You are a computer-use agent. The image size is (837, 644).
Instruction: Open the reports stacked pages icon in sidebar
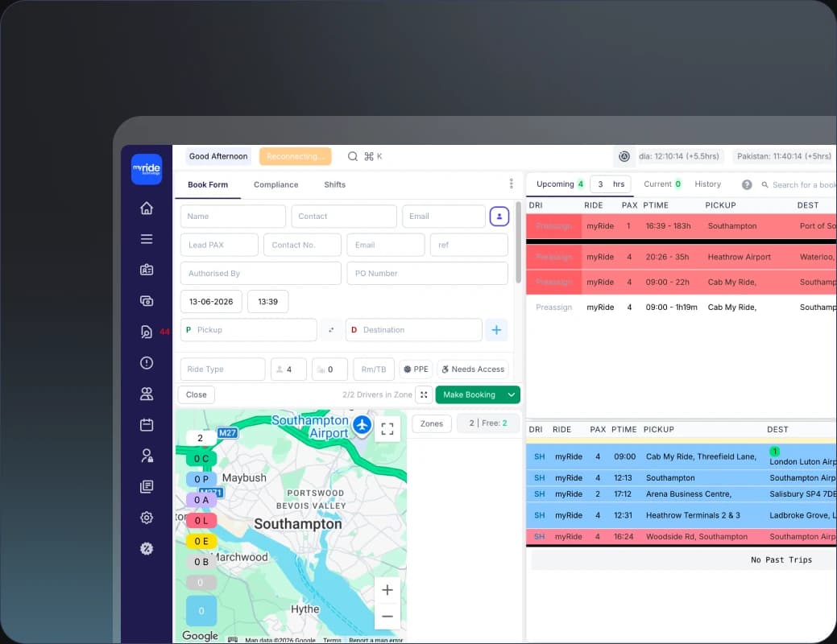(147, 486)
